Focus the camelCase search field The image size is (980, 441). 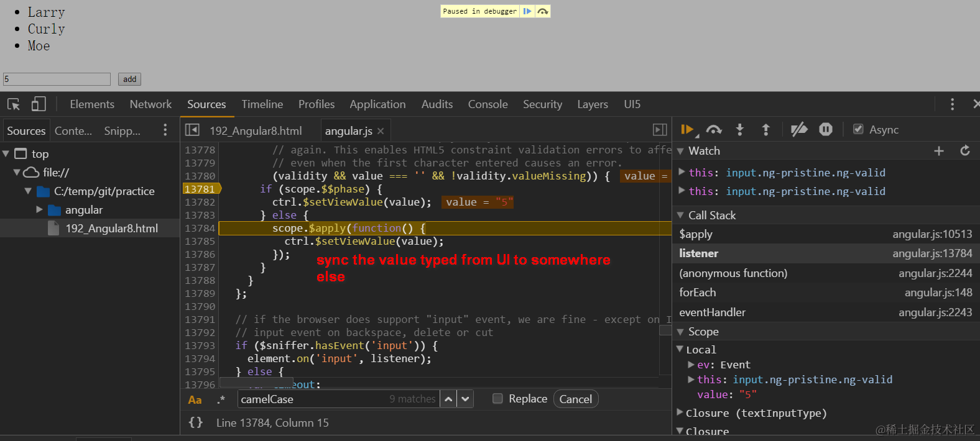(x=338, y=399)
